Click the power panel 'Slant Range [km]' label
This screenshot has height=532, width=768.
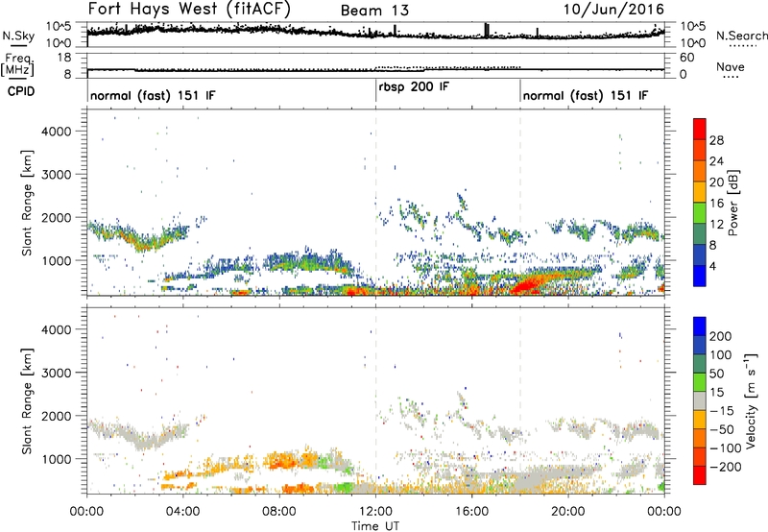pyautogui.click(x=27, y=203)
